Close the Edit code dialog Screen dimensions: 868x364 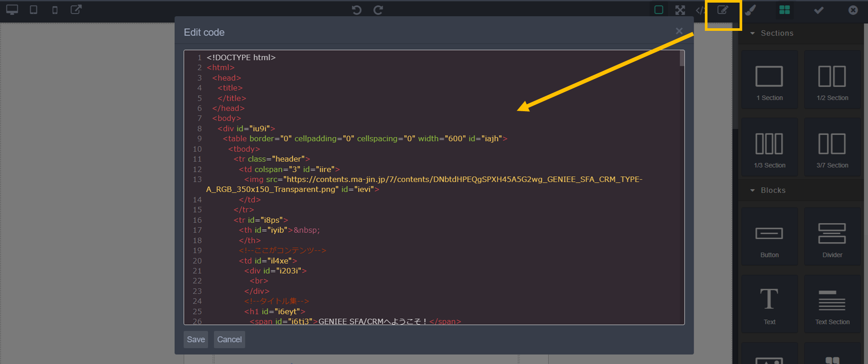coord(679,31)
